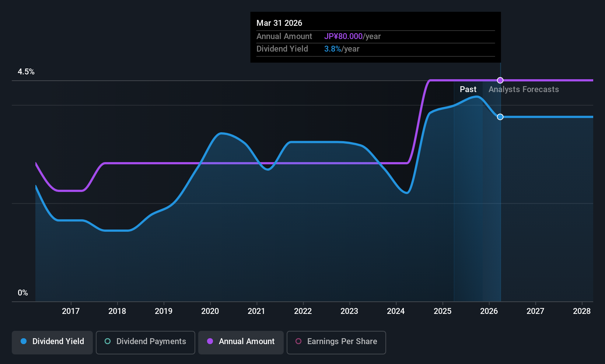Image resolution: width=605 pixels, height=364 pixels.
Task: Switch to the Past section of the chart
Action: click(x=468, y=89)
